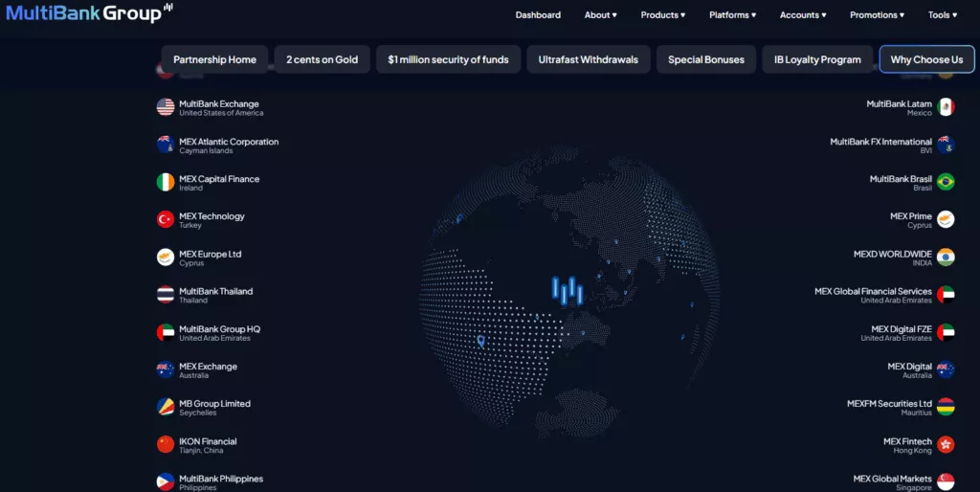Select the MEX Fintech text
The image size is (980, 492).
[x=907, y=441]
